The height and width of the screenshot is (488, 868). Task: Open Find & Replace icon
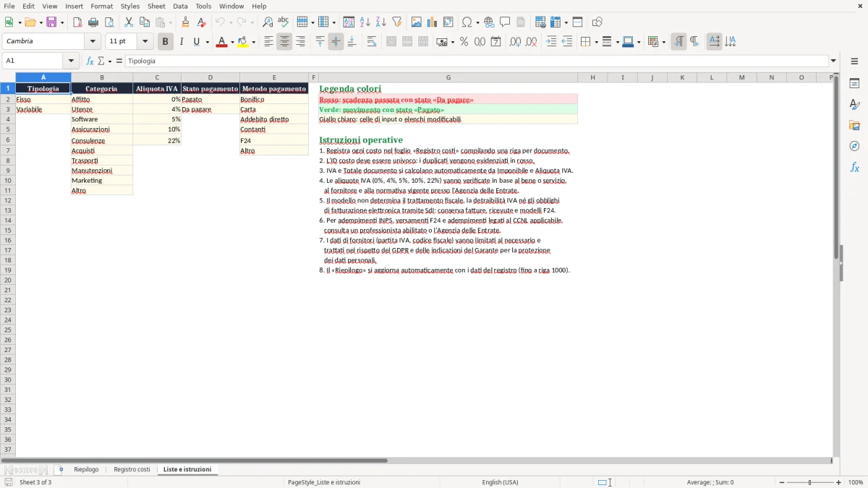click(x=268, y=22)
